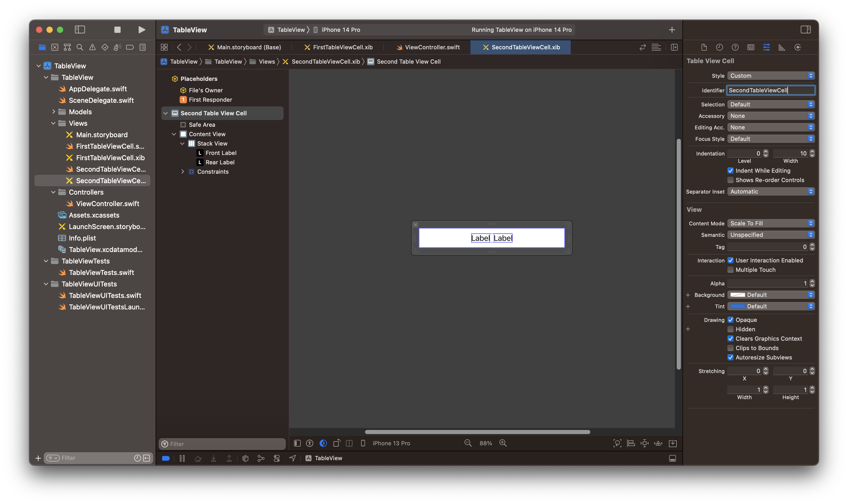This screenshot has height=504, width=848.
Task: Switch to ViewController.swift tab
Action: [432, 47]
